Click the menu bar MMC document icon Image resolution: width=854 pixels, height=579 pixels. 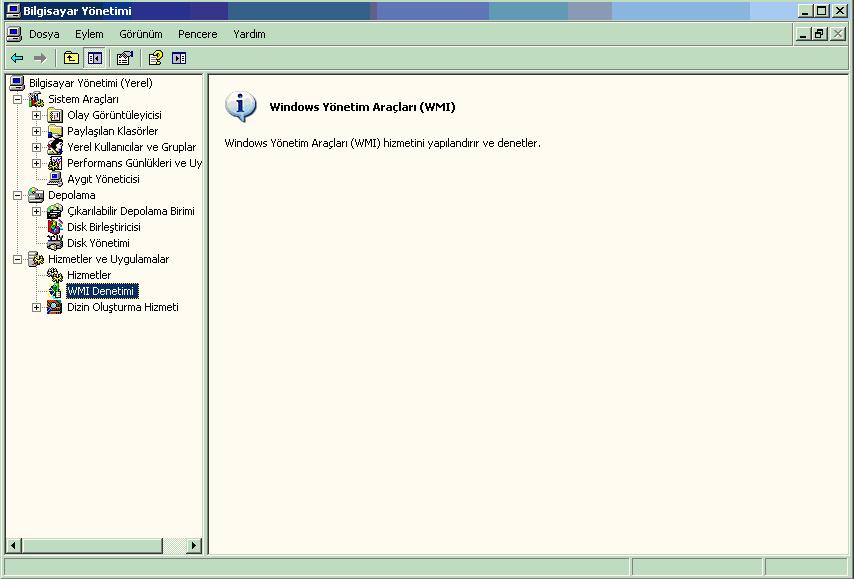[x=14, y=34]
